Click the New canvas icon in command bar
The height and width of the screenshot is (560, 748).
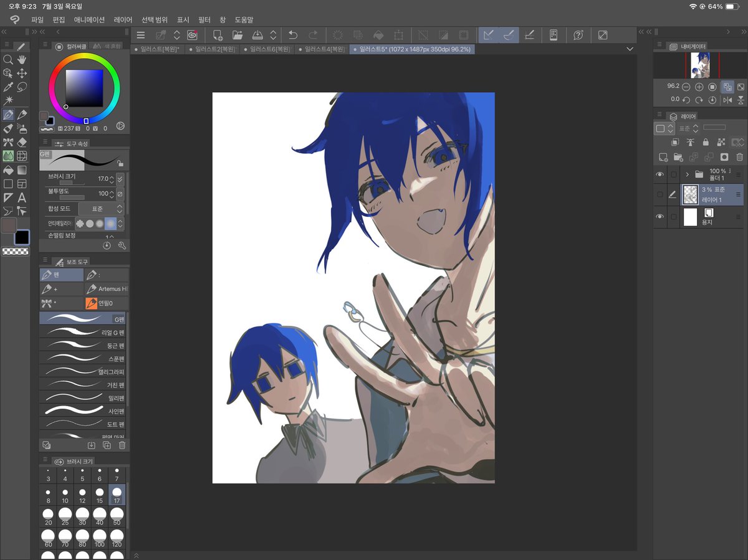(218, 36)
